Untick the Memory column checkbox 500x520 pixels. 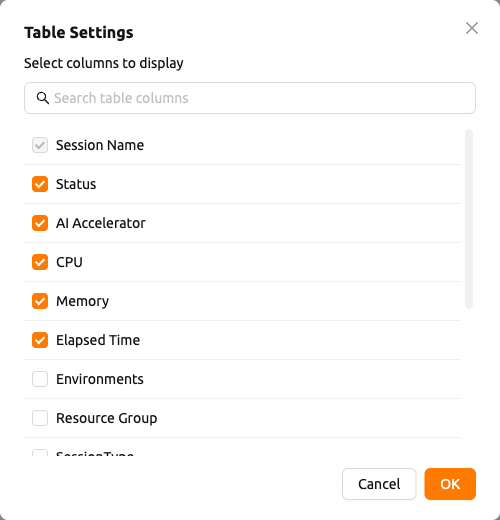tap(40, 301)
